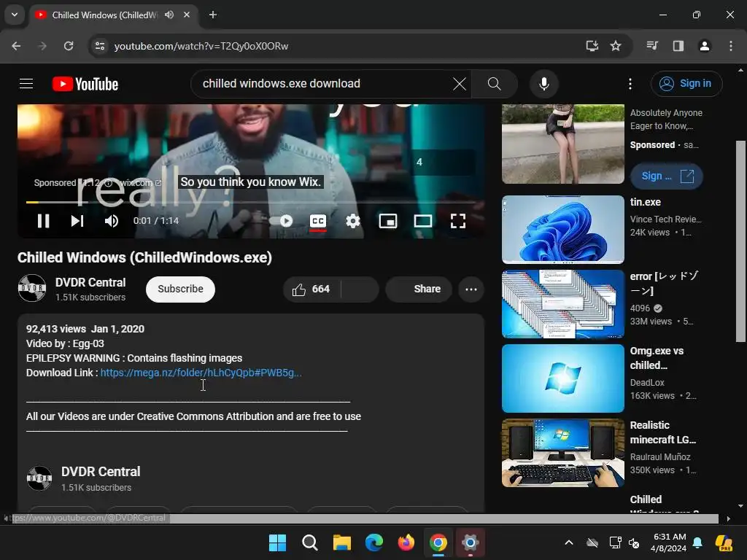Open Realistic minecraft LG video thumbnail
This screenshot has width=747, height=560.
tap(562, 453)
